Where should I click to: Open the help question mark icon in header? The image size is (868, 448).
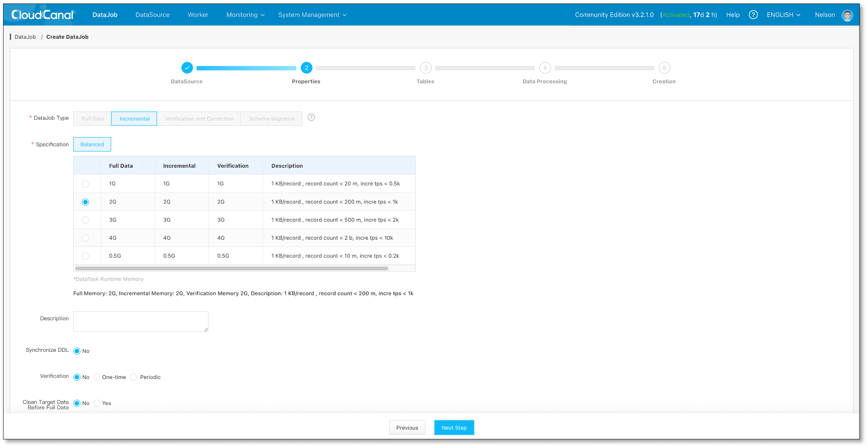(753, 15)
